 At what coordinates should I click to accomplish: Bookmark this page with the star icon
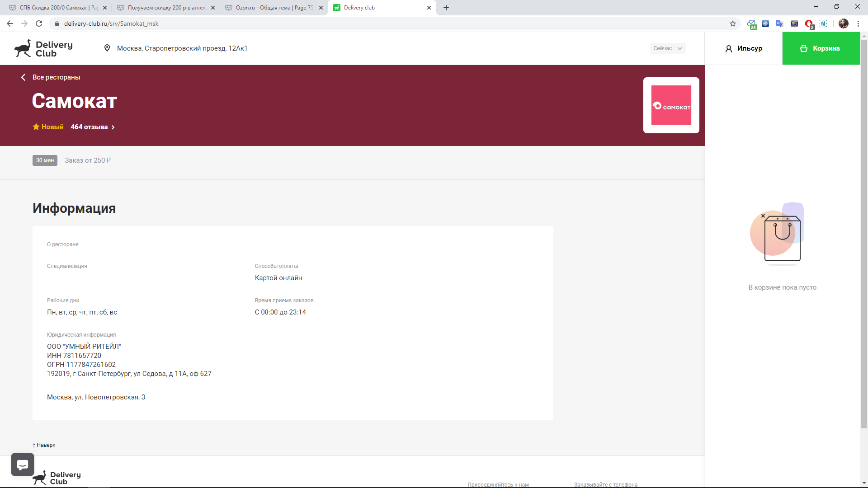(x=733, y=23)
